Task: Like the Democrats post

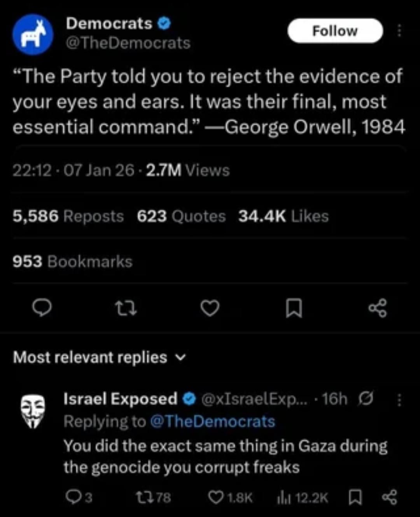Action: 210,308
